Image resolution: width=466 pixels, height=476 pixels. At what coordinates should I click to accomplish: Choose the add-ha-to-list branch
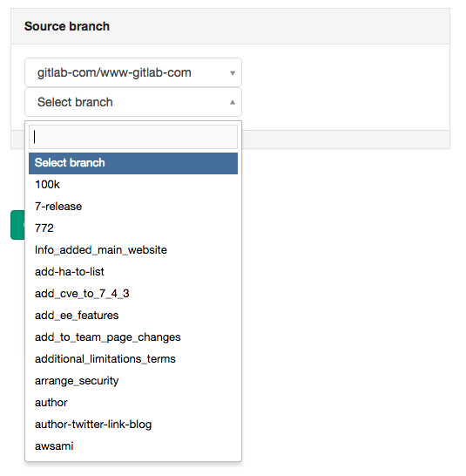133,272
